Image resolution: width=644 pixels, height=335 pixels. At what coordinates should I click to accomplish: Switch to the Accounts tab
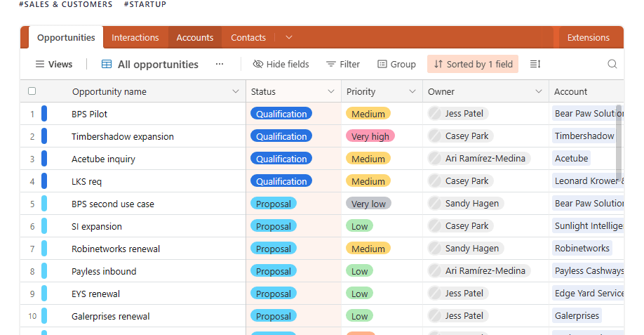[194, 38]
